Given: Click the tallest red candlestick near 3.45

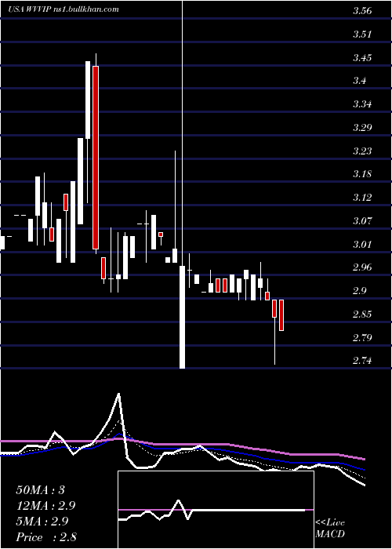Looking at the screenshot, I should tap(96, 157).
